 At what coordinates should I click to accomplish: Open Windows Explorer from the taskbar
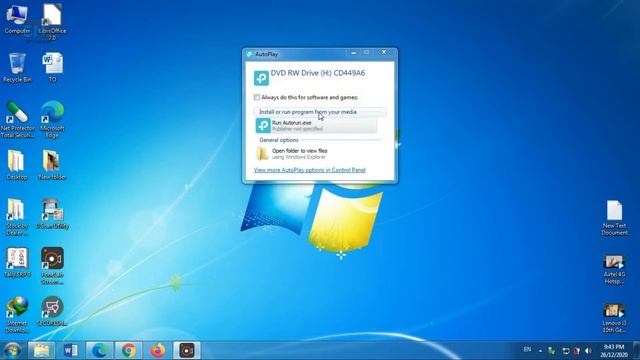point(41,351)
